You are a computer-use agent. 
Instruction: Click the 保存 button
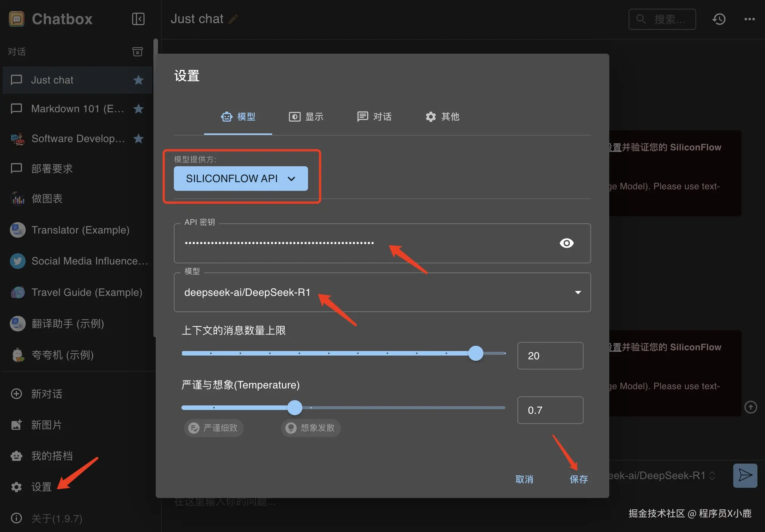[578, 479]
